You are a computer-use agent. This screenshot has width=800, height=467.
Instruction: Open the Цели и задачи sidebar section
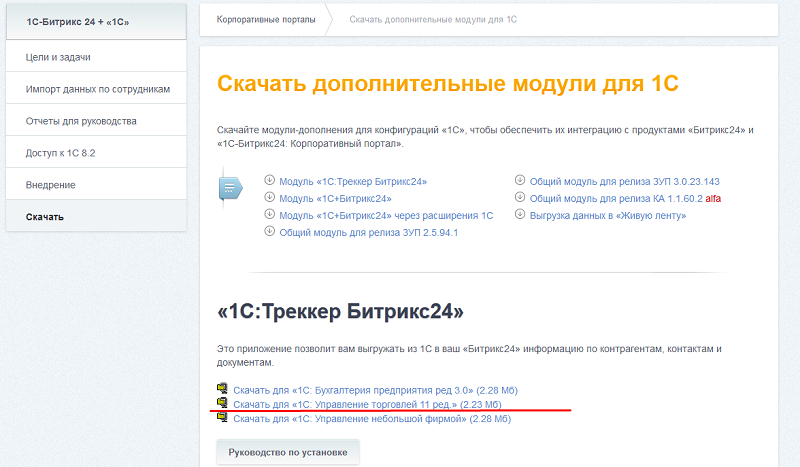96,57
